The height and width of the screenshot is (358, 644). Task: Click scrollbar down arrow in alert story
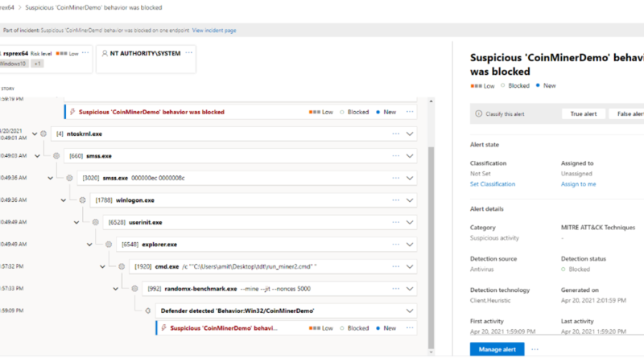(431, 352)
